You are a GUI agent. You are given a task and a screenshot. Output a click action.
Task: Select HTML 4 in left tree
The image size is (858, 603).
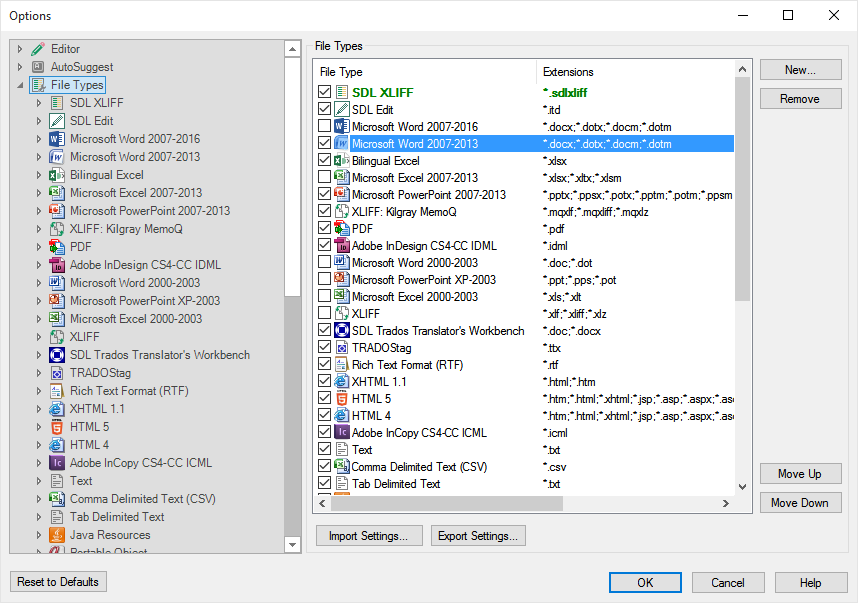[89, 445]
